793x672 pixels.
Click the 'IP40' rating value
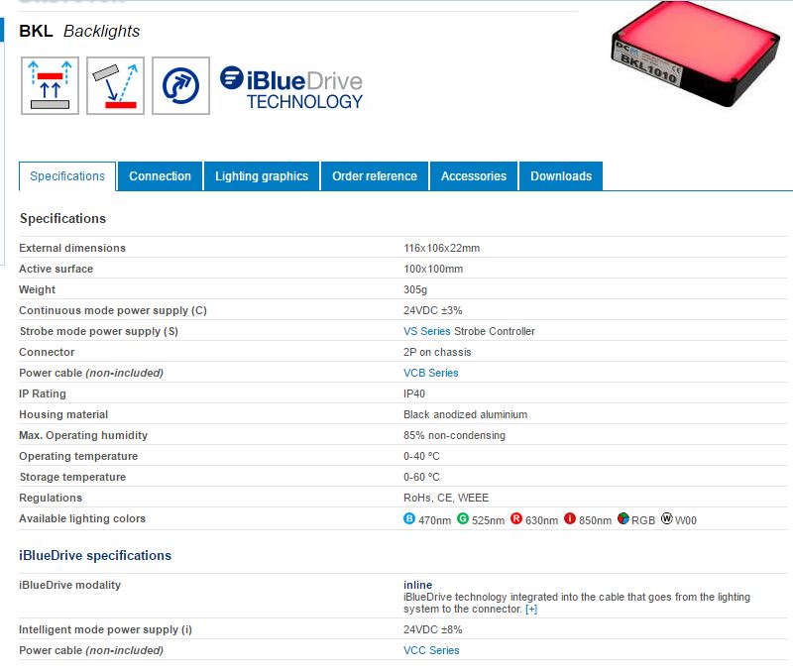(x=414, y=393)
